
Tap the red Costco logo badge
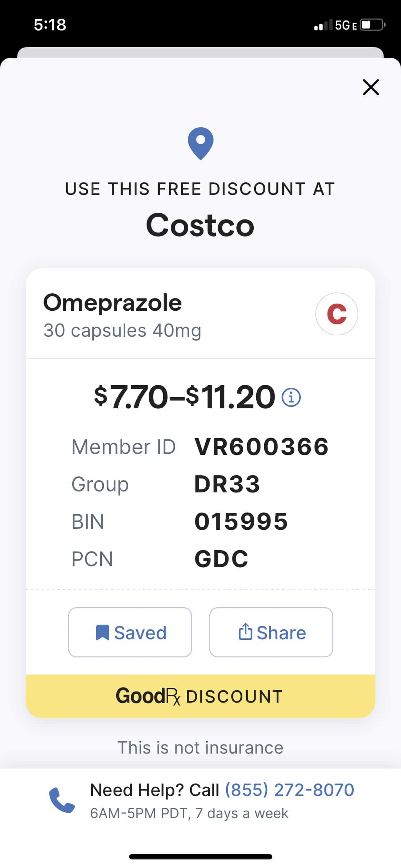(336, 314)
